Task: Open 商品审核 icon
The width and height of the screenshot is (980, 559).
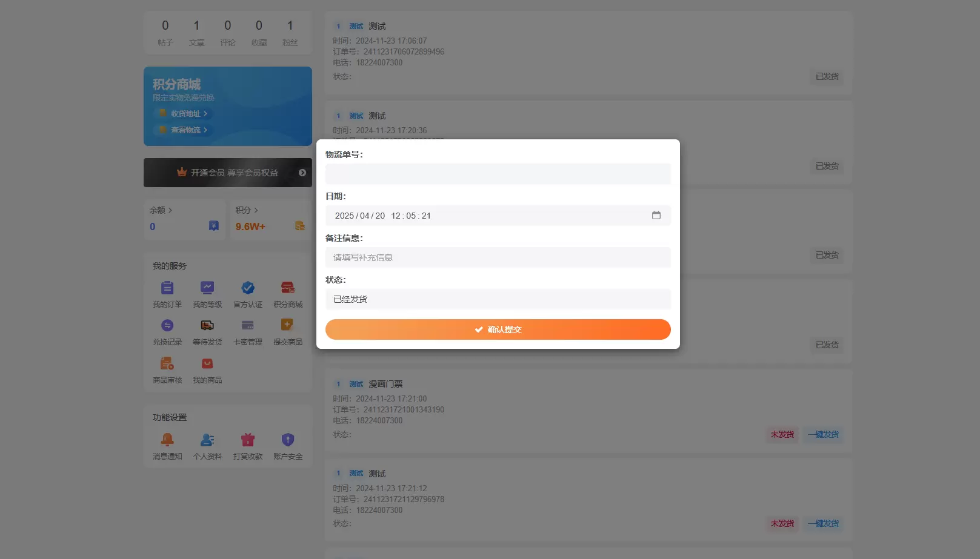Action: click(x=167, y=364)
